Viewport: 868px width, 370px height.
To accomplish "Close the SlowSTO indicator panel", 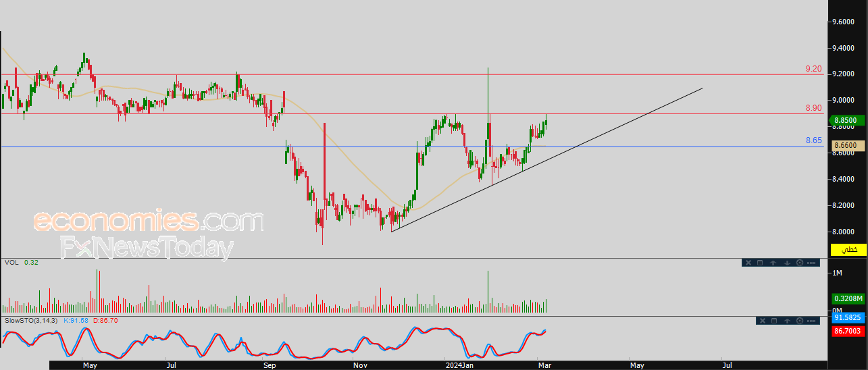I will tap(763, 321).
